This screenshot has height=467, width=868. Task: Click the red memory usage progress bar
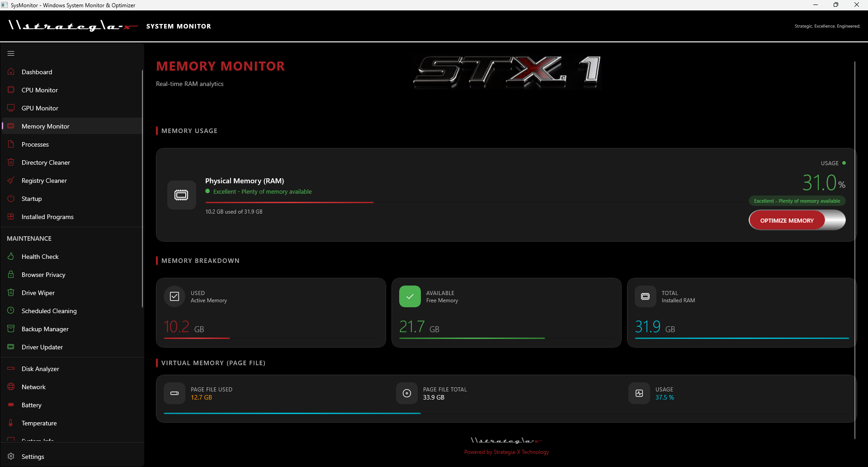pyautogui.click(x=289, y=202)
